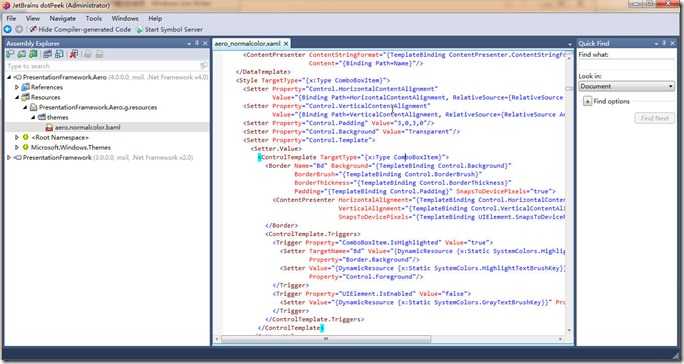Pin the Quick Find panel

[664, 43]
